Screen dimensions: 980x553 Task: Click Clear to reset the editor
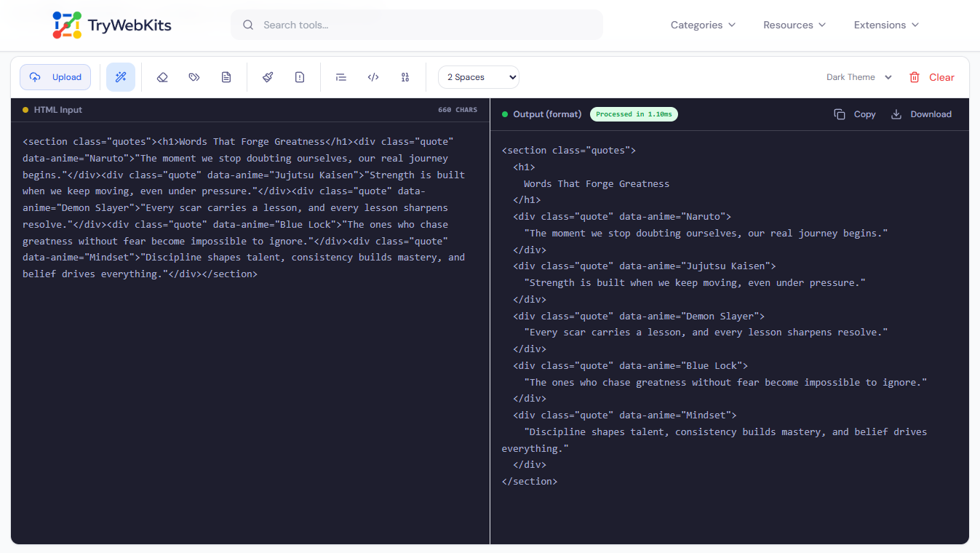point(932,76)
